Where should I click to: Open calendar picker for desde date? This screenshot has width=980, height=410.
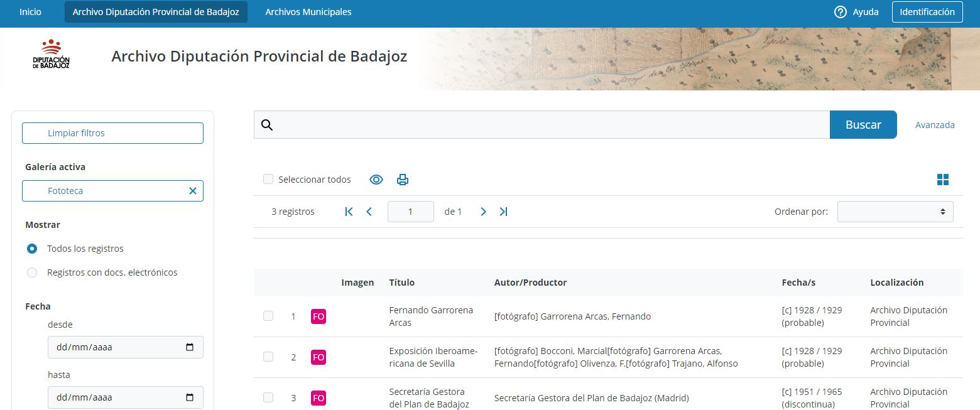coord(190,347)
